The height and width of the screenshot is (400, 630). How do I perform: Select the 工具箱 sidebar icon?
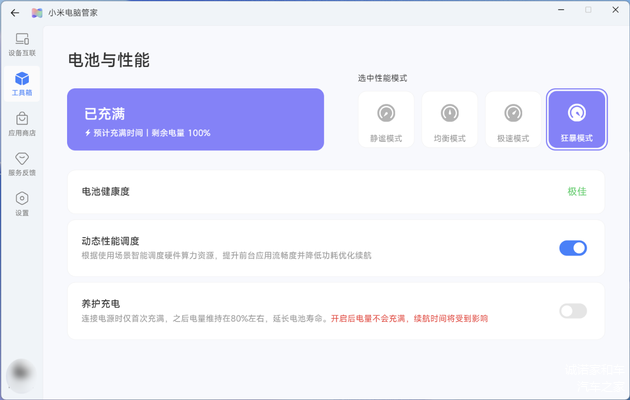(22, 83)
